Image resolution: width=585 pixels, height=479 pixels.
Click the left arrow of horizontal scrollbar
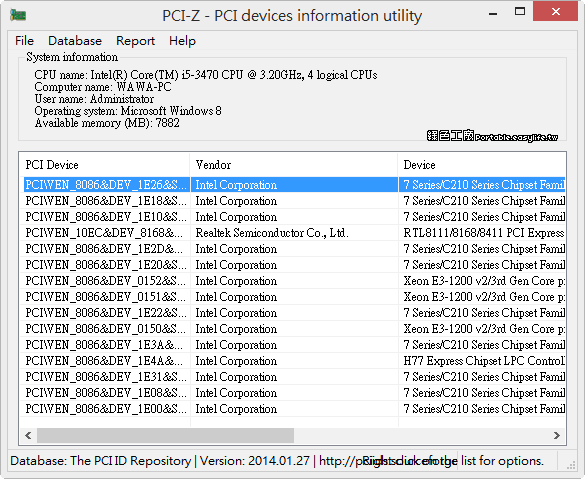tap(28, 435)
